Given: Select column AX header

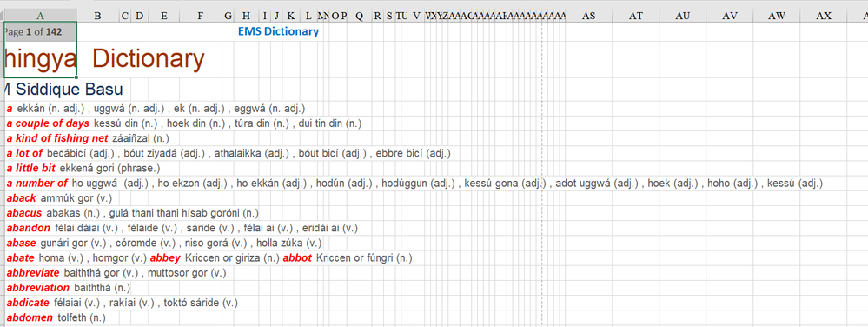Looking at the screenshot, I should click(x=824, y=16).
